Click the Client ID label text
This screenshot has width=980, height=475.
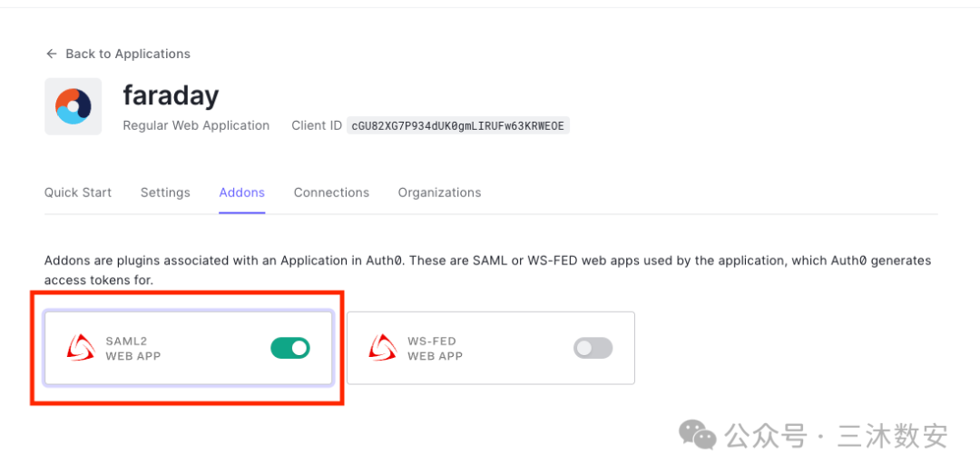317,126
